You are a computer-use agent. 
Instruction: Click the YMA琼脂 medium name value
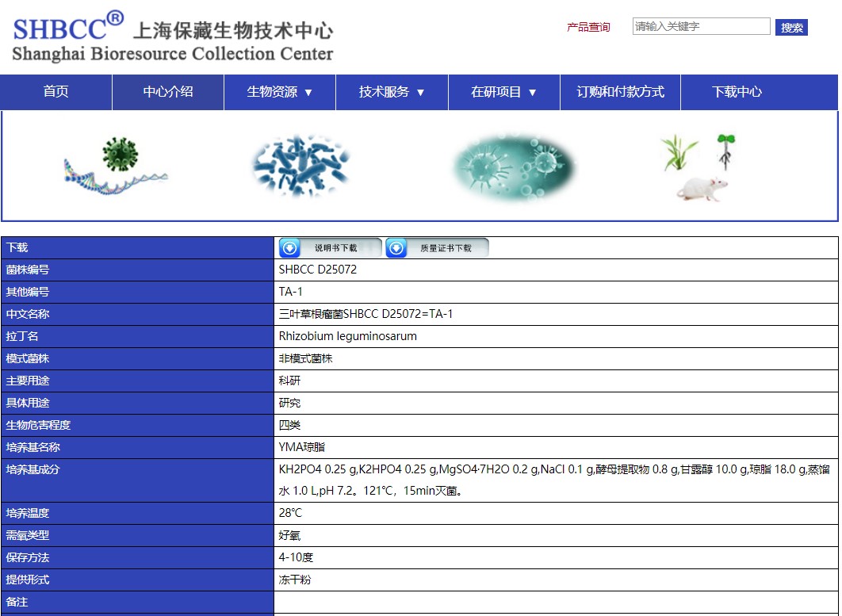[302, 447]
